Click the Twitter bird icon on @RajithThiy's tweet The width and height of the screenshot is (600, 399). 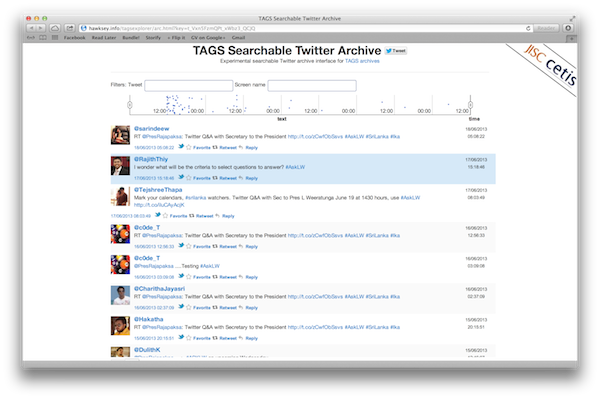point(181,177)
